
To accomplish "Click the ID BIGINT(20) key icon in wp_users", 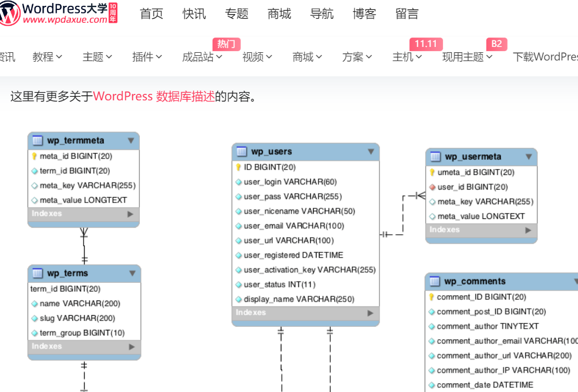I will pos(238,167).
